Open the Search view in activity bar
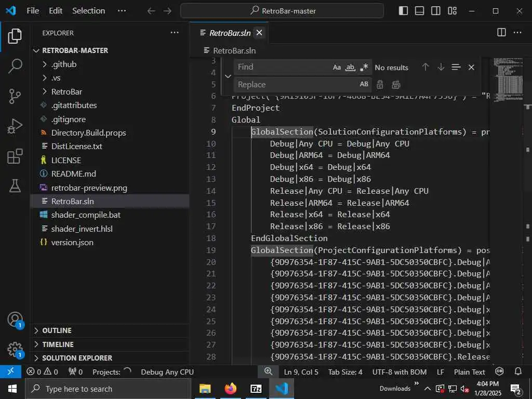 click(x=15, y=66)
